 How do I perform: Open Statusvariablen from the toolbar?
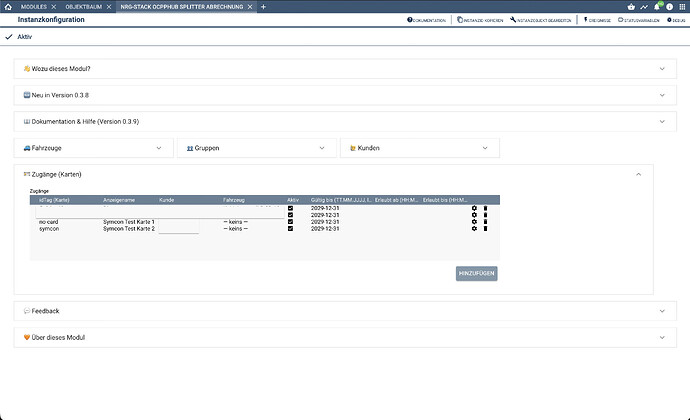tap(638, 20)
